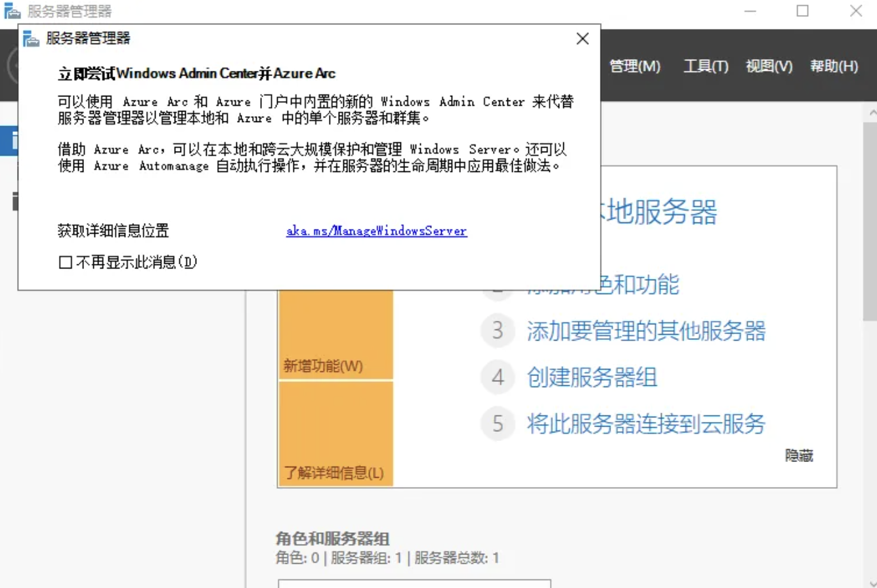This screenshot has width=877, height=588.
Task: Open the 帮助(H) menu
Action: tap(834, 66)
